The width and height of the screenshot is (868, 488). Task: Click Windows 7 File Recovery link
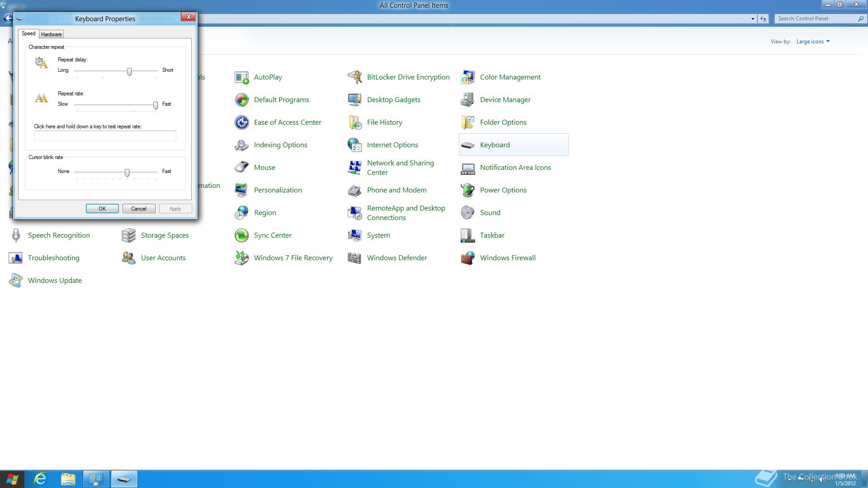(x=293, y=258)
